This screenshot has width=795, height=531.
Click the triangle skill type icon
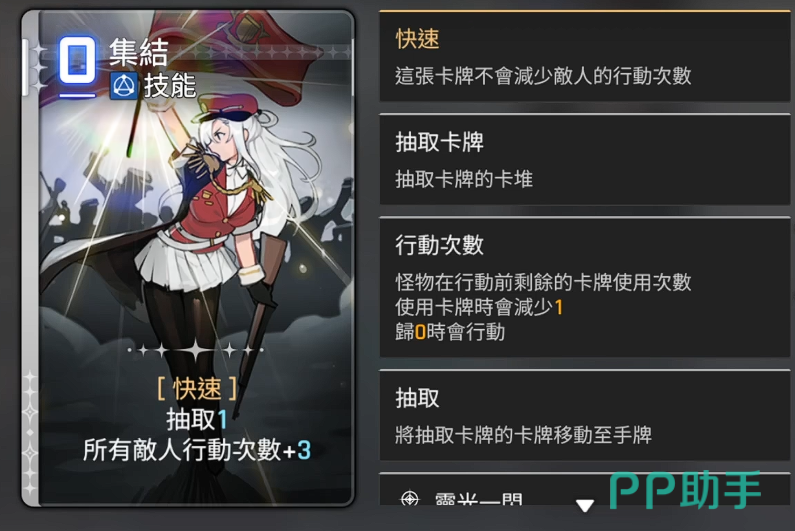pos(123,86)
